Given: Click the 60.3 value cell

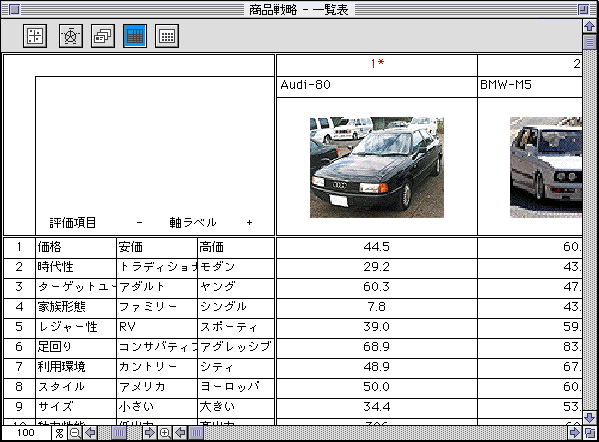Looking at the screenshot, I should (x=377, y=287).
